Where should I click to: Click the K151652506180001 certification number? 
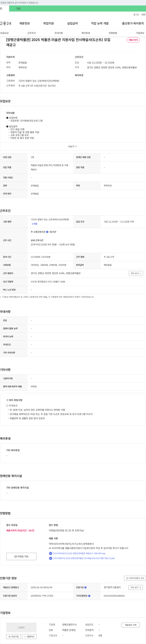(x=114, y=596)
